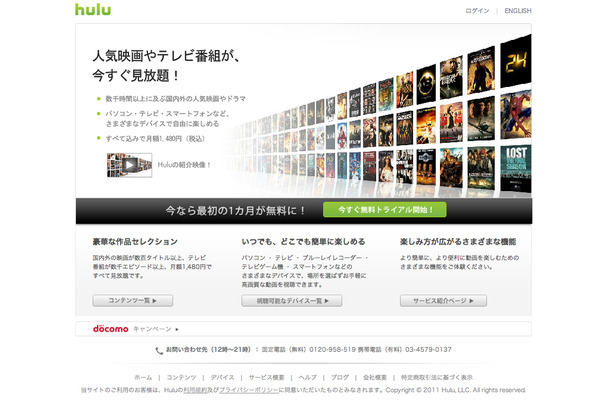Click the phone number 03-4579-0137

click(x=428, y=349)
